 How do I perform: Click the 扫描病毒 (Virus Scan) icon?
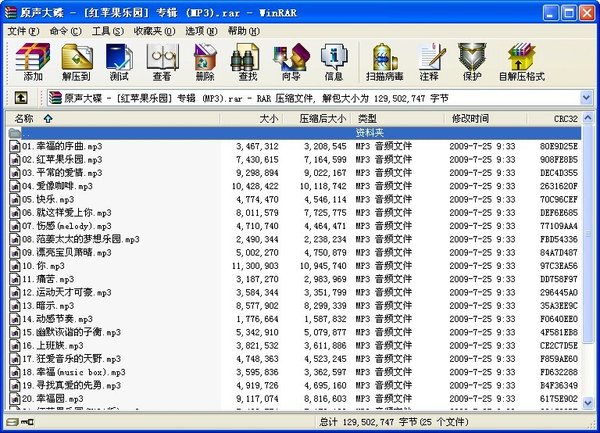tap(385, 62)
